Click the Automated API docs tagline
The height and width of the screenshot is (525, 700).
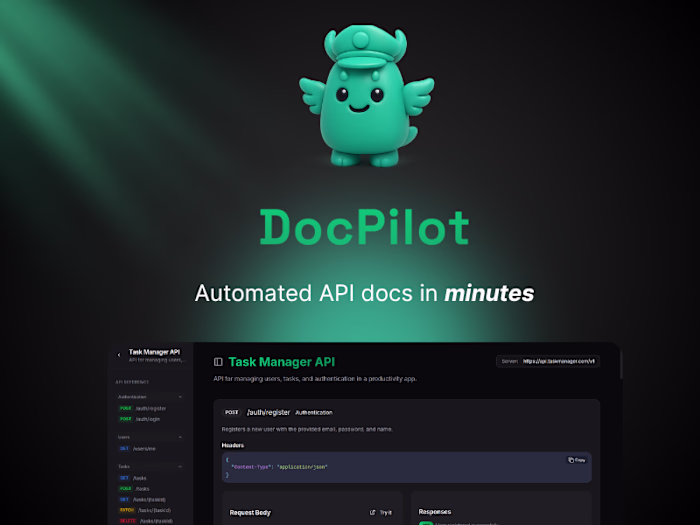pos(364,293)
